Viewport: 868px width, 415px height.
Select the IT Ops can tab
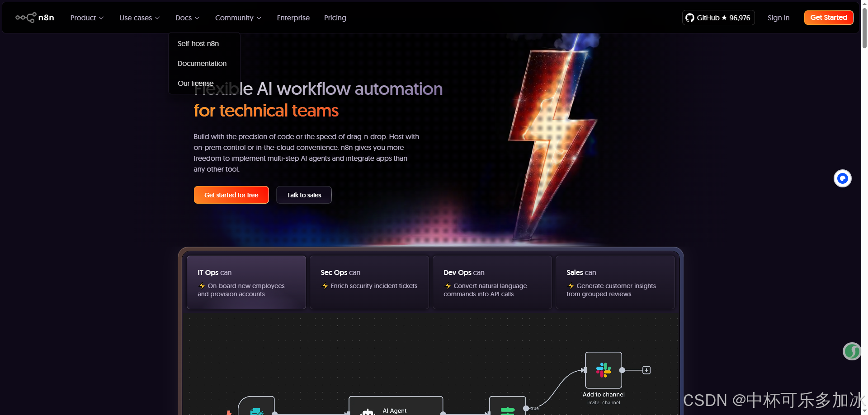(x=246, y=282)
